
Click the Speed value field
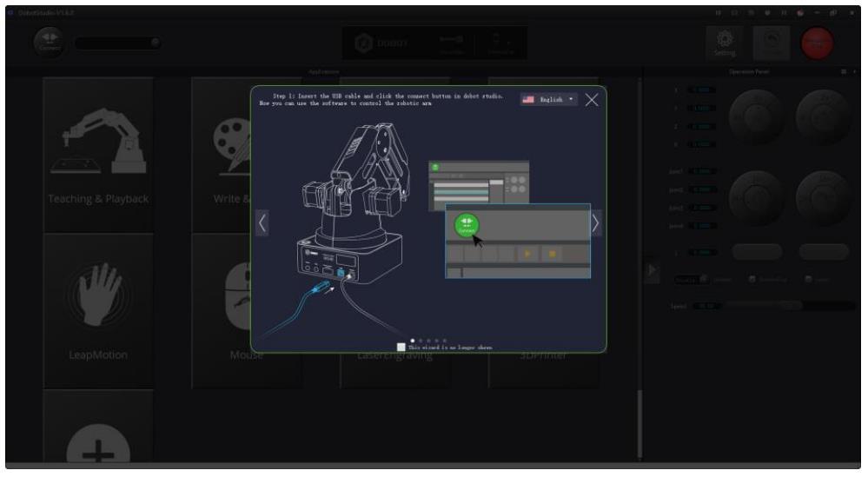[x=706, y=306]
